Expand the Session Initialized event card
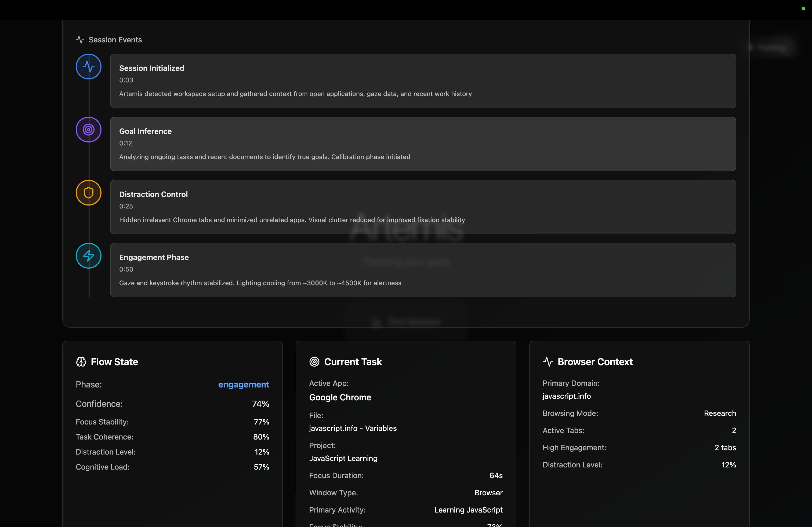812x527 pixels. point(423,81)
